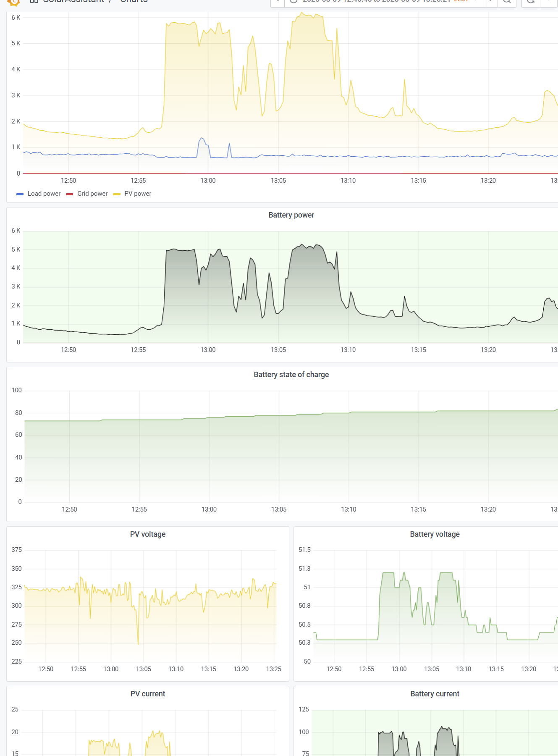Open the Battery voltage panel title menu
Image resolution: width=558 pixels, height=756 pixels.
point(435,534)
